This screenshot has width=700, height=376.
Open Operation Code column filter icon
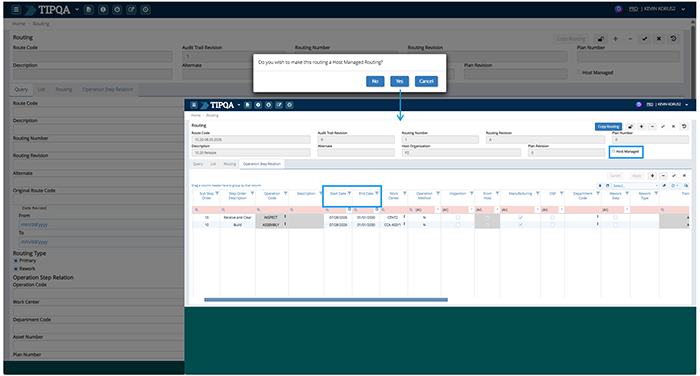(x=285, y=193)
